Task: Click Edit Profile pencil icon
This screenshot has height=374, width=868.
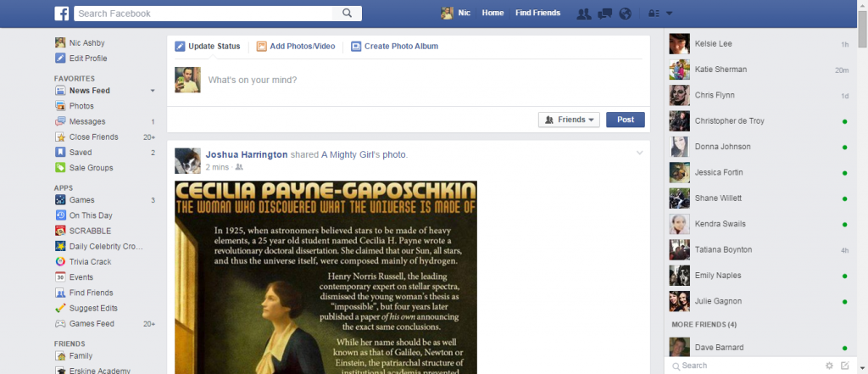Action: tap(60, 59)
